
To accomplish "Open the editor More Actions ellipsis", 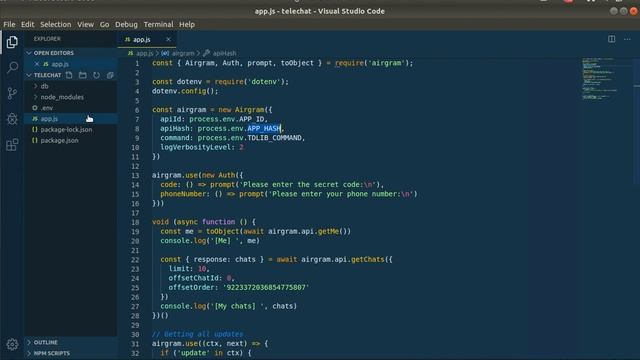I will click(627, 39).
